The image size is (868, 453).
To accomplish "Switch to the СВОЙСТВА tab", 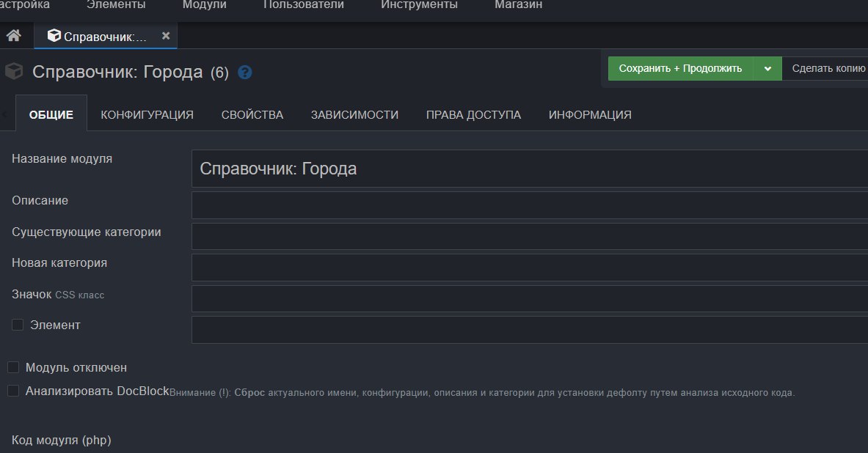I will (252, 114).
